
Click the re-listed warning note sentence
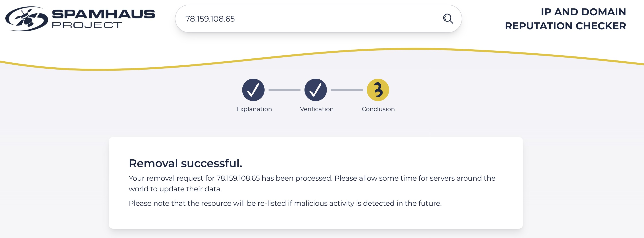tap(285, 203)
